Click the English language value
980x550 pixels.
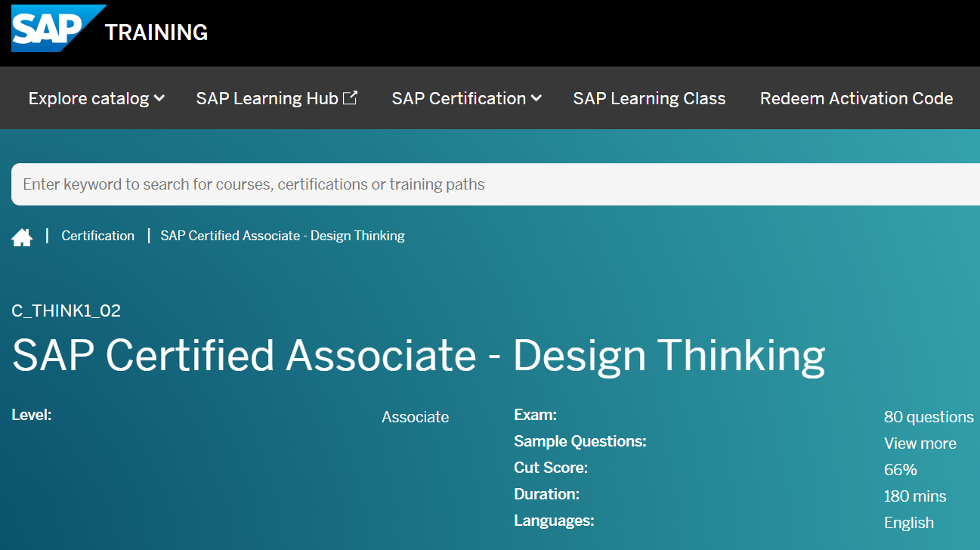pyautogui.click(x=909, y=523)
